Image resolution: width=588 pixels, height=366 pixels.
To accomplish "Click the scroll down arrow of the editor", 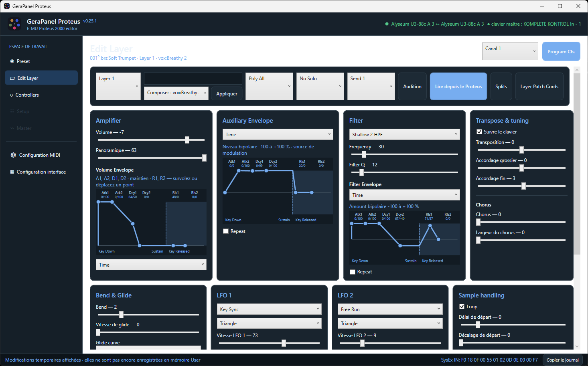I will click(577, 346).
